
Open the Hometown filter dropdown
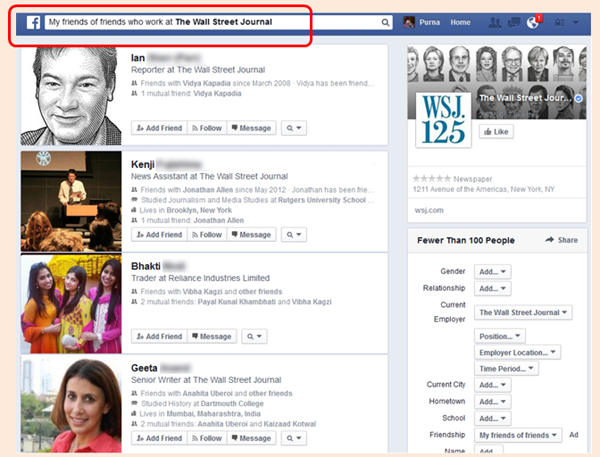click(492, 402)
